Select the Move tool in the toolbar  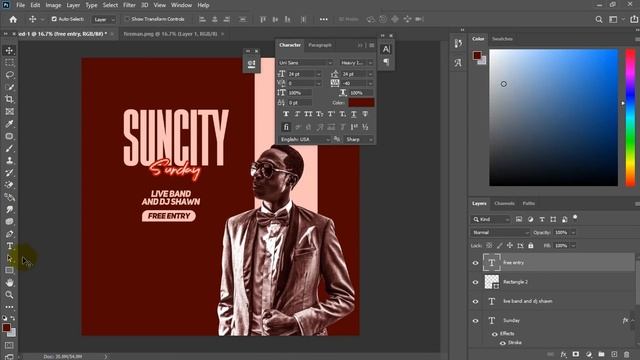[x=9, y=51]
